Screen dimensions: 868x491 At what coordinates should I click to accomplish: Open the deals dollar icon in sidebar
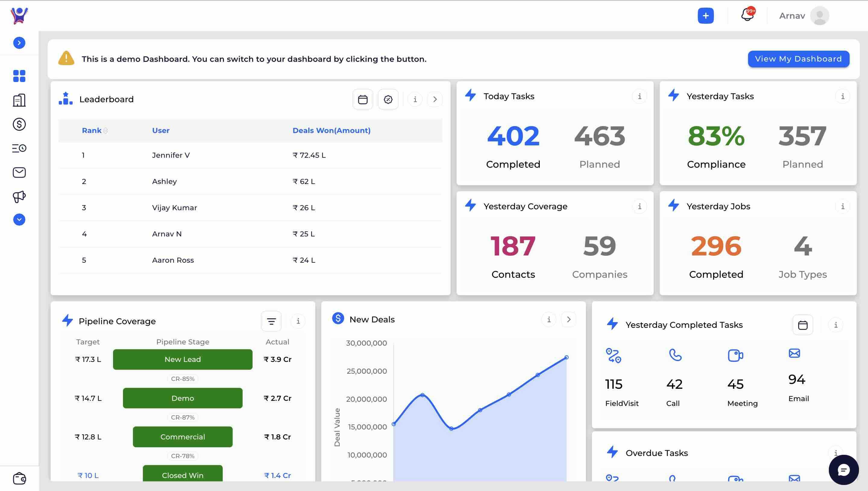click(19, 124)
